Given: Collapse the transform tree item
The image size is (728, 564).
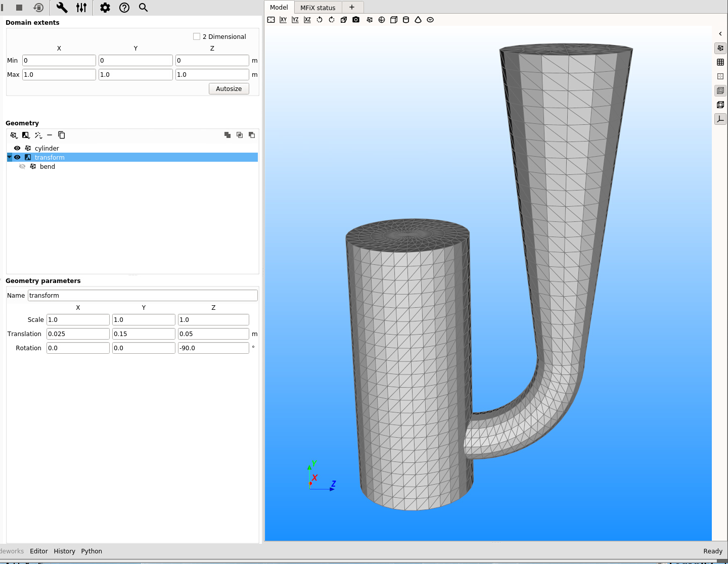Looking at the screenshot, I should coord(10,157).
